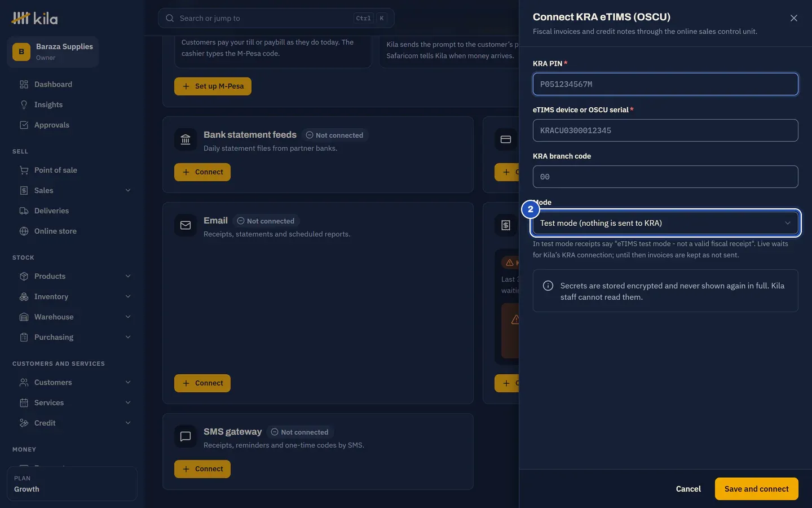Click the Online store globe icon
The image size is (812, 508).
[x=24, y=231]
